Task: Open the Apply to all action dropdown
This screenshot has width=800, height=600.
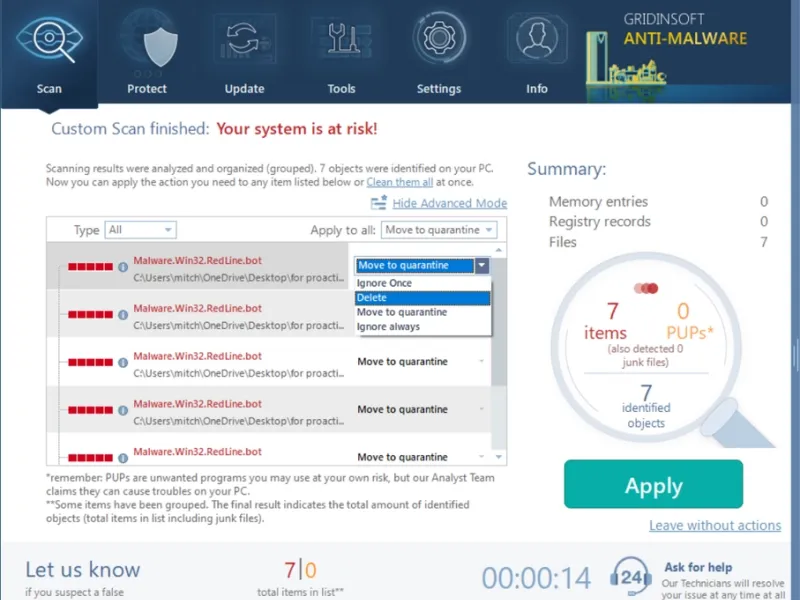Action: coord(439,230)
